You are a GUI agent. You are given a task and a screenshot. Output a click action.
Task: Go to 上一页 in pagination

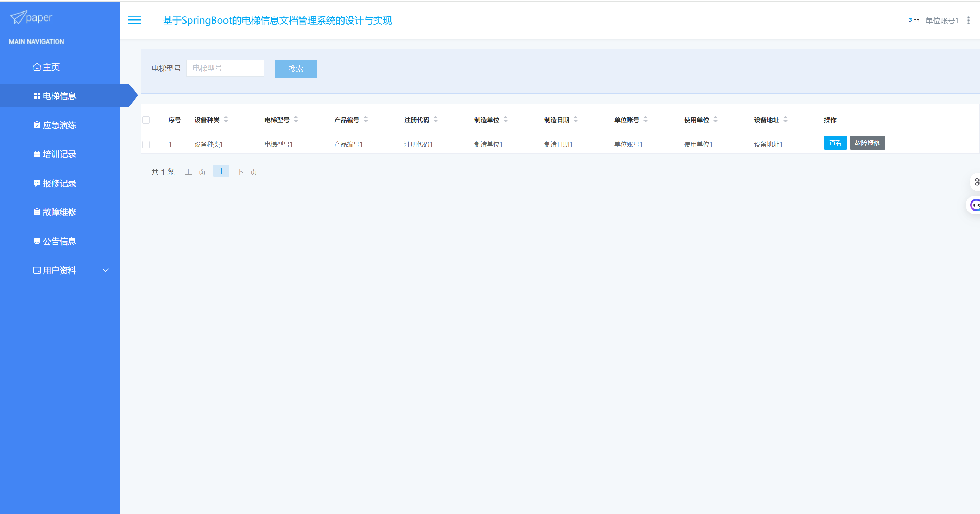196,172
